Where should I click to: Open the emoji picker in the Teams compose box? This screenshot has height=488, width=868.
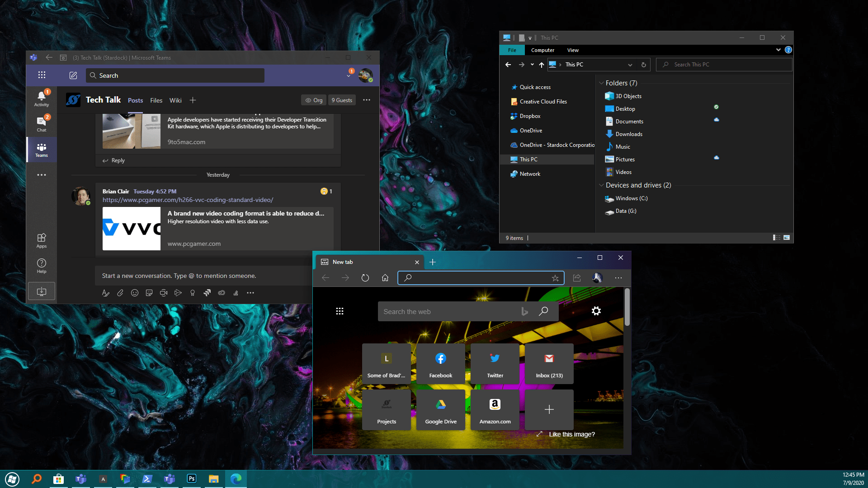134,293
